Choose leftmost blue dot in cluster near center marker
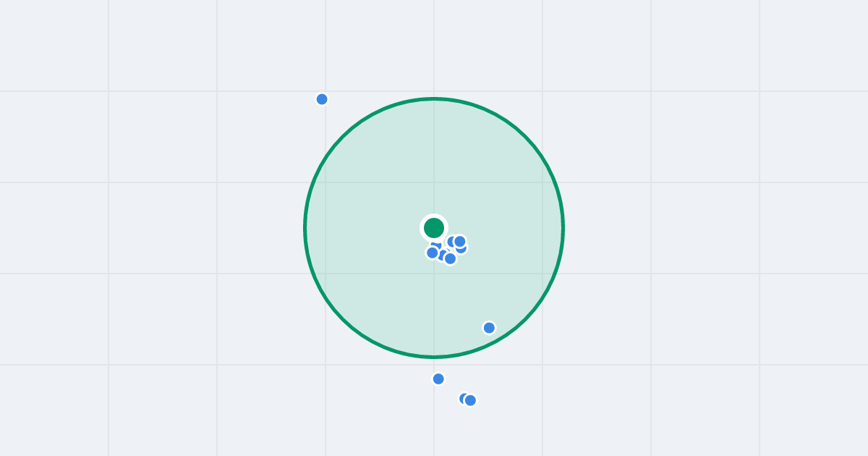The width and height of the screenshot is (868, 456). 433,253
